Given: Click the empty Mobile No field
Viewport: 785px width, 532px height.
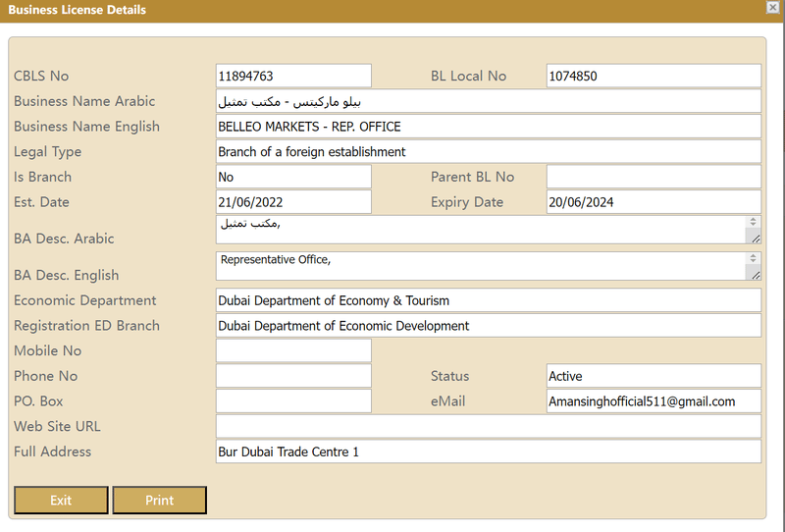Looking at the screenshot, I should click(x=293, y=350).
